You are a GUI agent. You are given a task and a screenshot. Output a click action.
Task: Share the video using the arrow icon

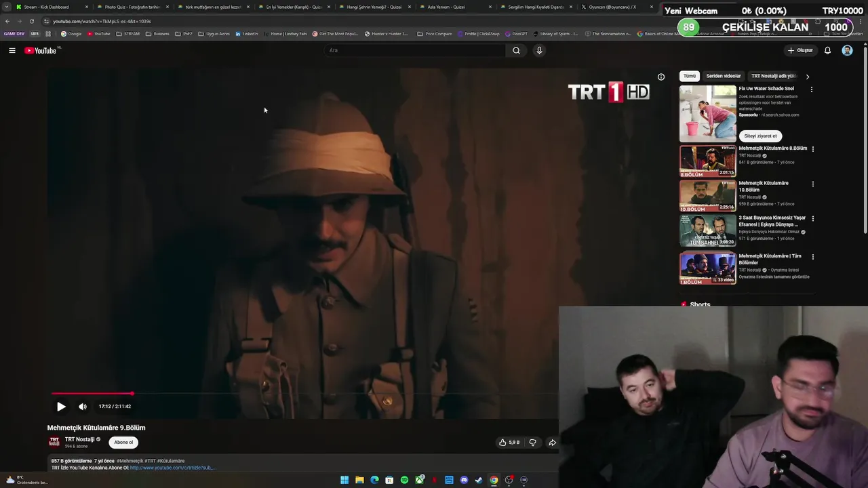552,443
